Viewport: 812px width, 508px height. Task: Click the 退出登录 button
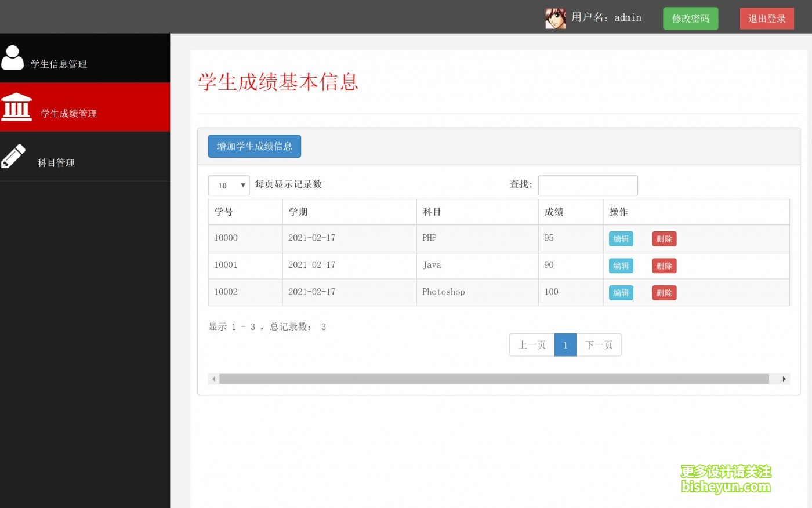click(x=767, y=18)
